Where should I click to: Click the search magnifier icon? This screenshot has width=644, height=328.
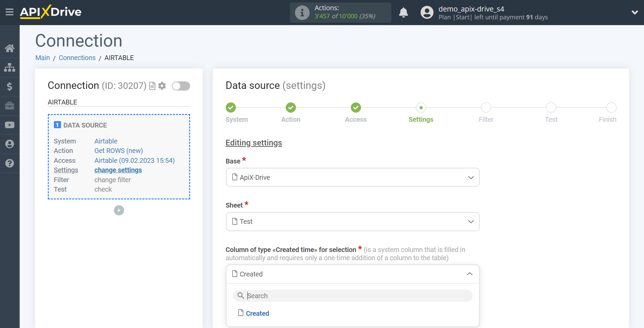coord(241,296)
